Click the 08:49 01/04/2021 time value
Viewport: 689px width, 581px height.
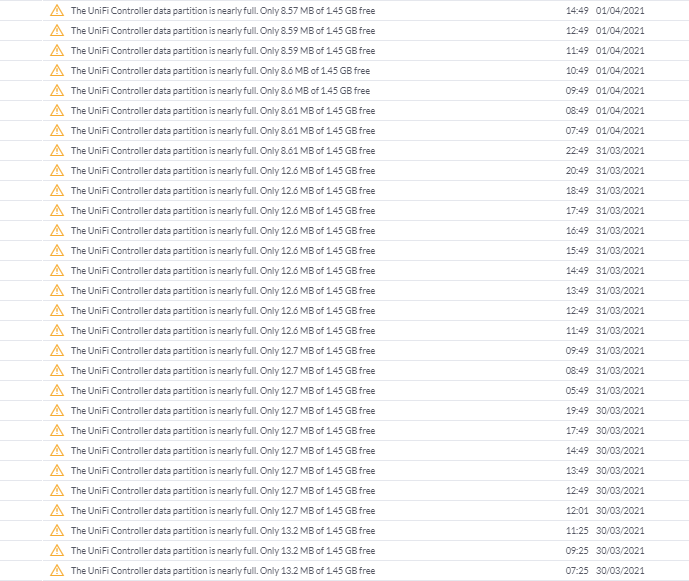pyautogui.click(x=577, y=110)
